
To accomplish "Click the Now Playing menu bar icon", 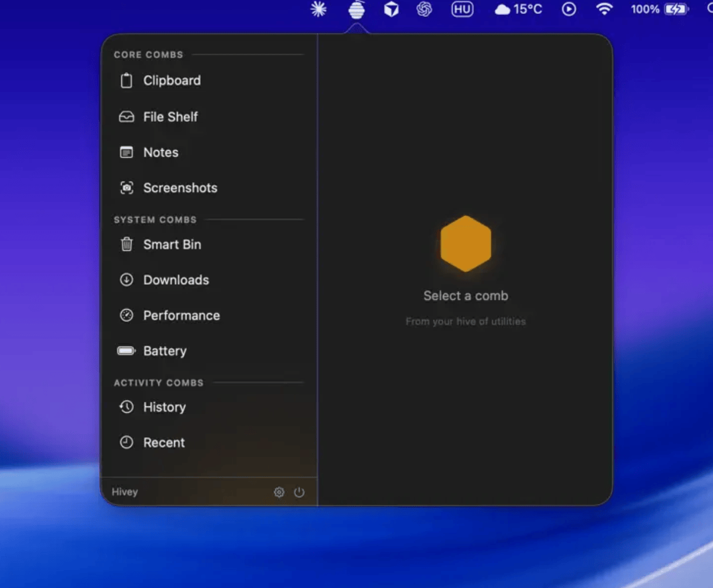I will (x=569, y=9).
